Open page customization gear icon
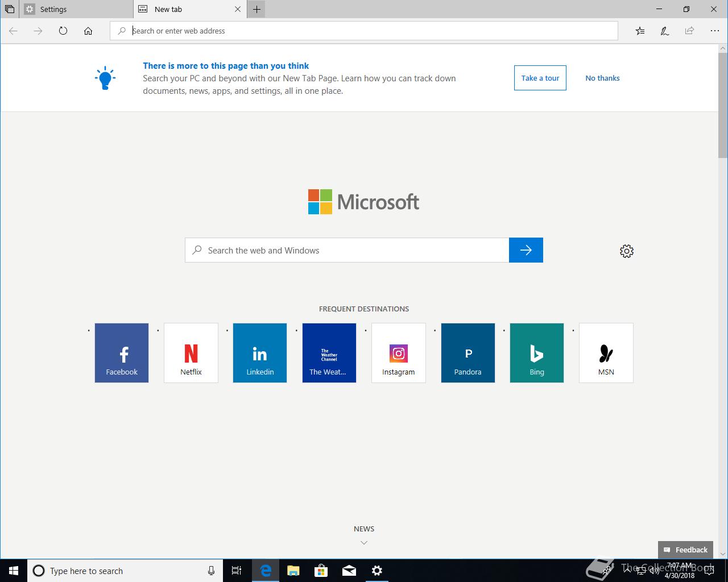The image size is (728, 582). tap(627, 251)
